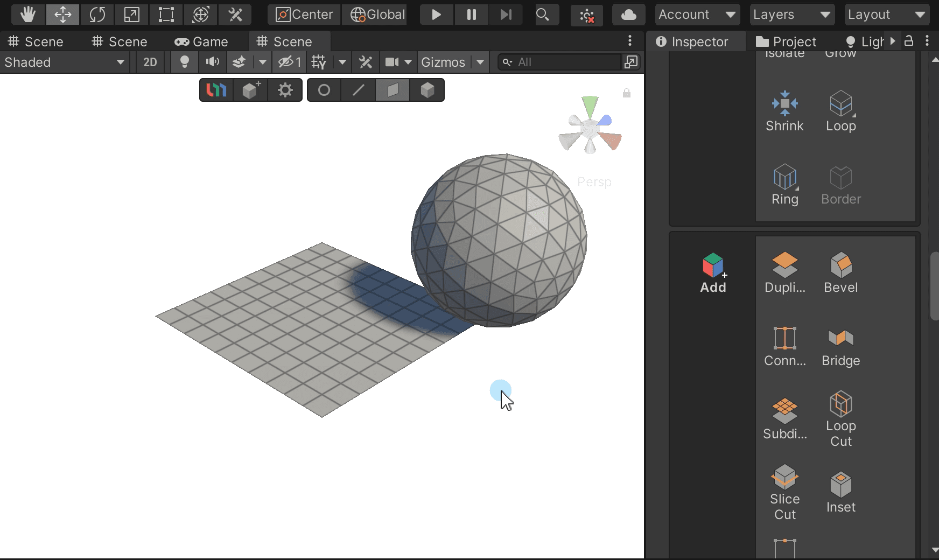This screenshot has width=939, height=560.
Task: Open Scene view more options menu
Action: (x=630, y=41)
